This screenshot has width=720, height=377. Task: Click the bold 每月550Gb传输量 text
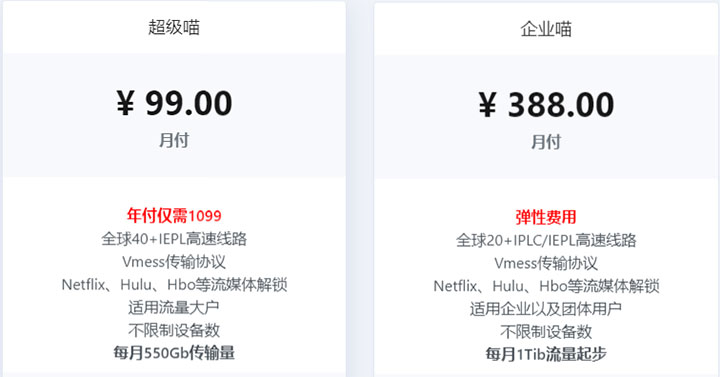pos(174,353)
